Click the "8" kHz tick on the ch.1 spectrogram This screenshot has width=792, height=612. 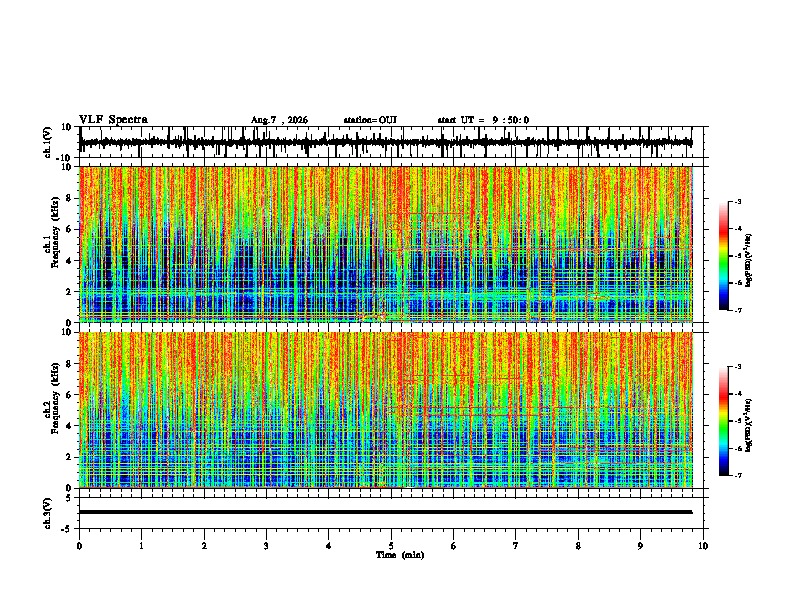69,198
